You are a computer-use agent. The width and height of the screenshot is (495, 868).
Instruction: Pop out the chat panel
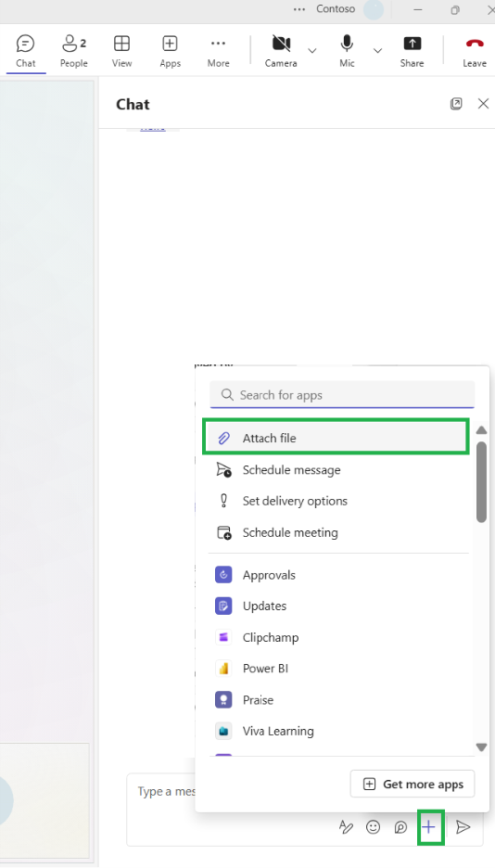[456, 104]
